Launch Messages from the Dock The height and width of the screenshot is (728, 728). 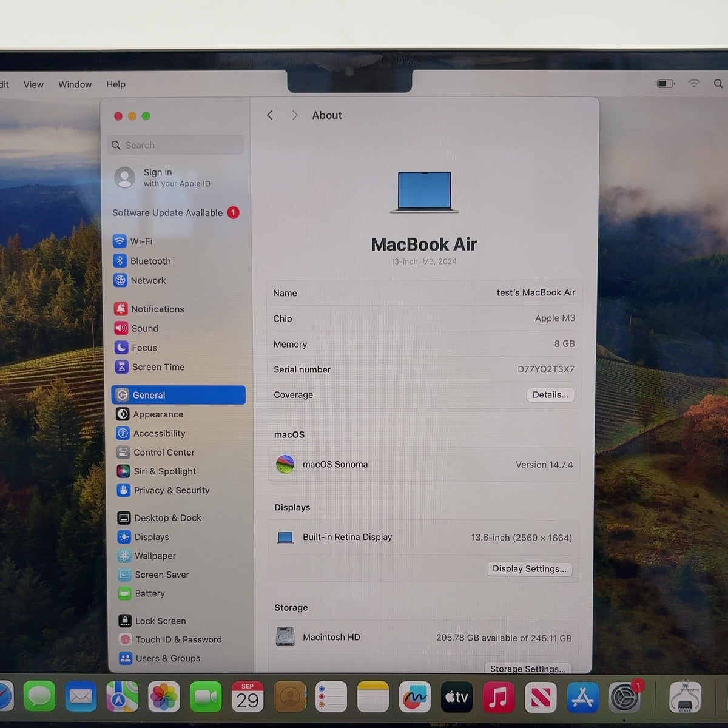pyautogui.click(x=39, y=696)
